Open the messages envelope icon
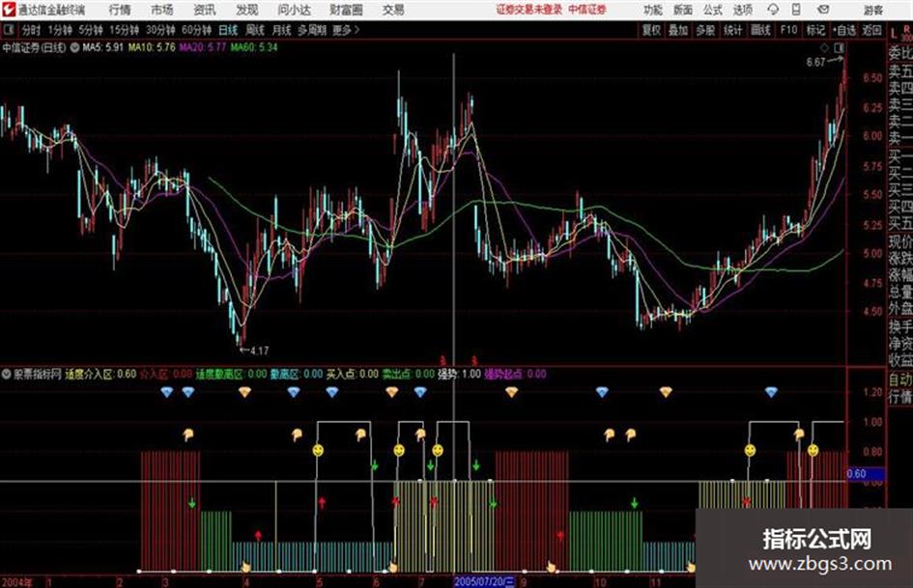913x588 pixels. pos(823,10)
